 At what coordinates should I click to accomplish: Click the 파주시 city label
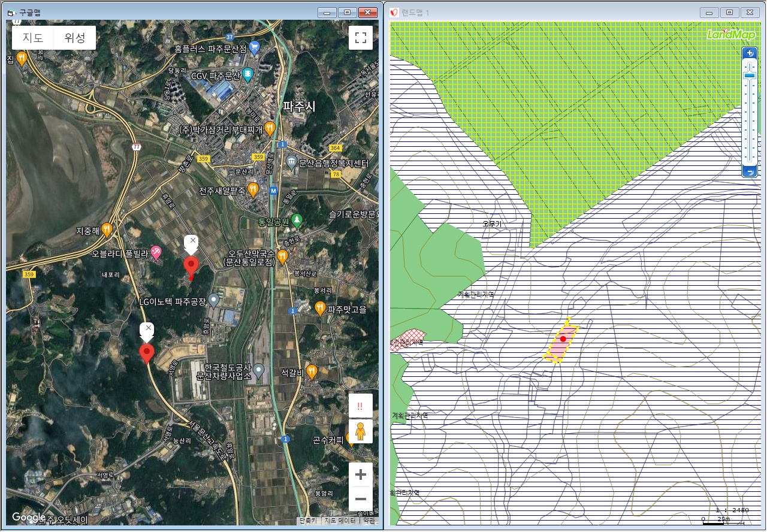pyautogui.click(x=300, y=107)
